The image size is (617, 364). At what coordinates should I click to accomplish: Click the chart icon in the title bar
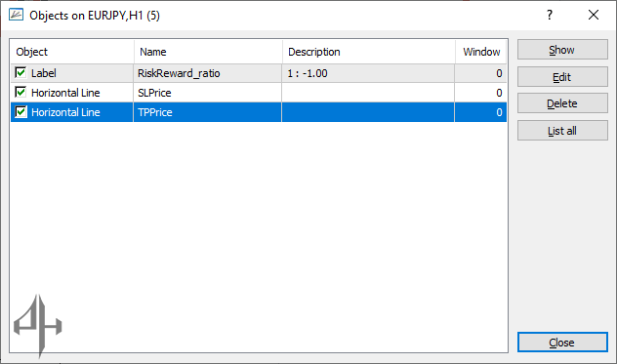pos(16,15)
